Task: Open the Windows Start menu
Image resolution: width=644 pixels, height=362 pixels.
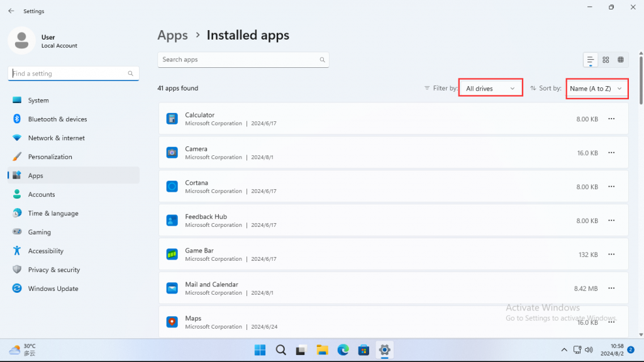Action: tap(260, 350)
